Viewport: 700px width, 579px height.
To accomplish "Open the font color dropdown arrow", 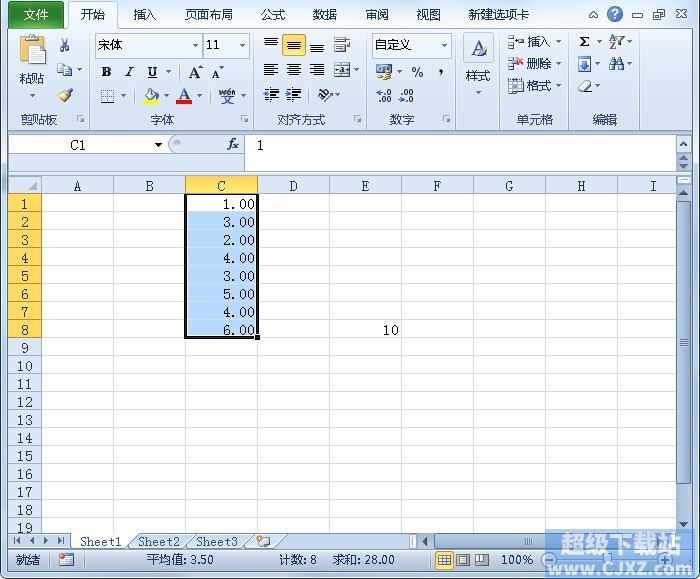I will 200,96.
